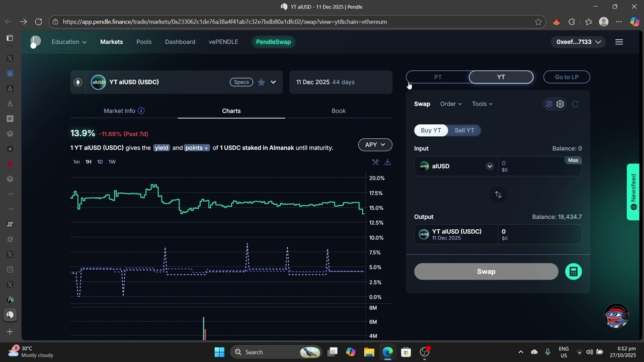Flip input and output with swap-arrows icon

(x=498, y=195)
